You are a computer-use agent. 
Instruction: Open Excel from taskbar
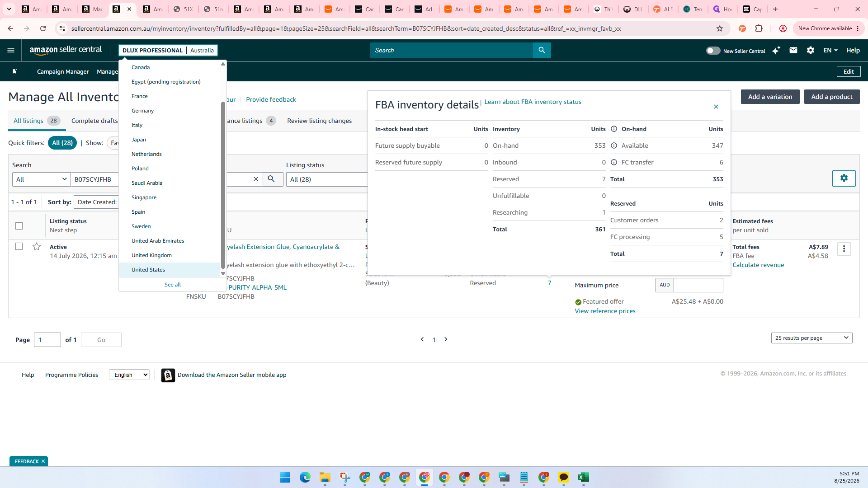pos(583,477)
